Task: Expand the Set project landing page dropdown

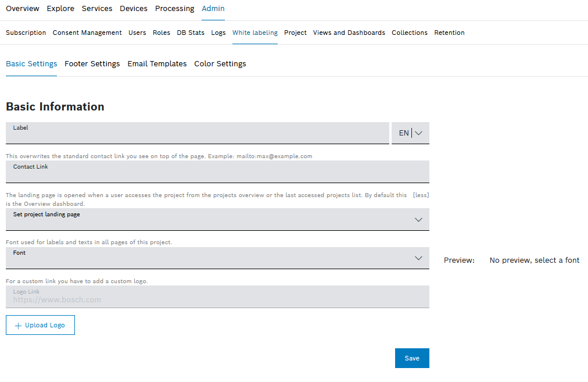Action: click(x=217, y=219)
